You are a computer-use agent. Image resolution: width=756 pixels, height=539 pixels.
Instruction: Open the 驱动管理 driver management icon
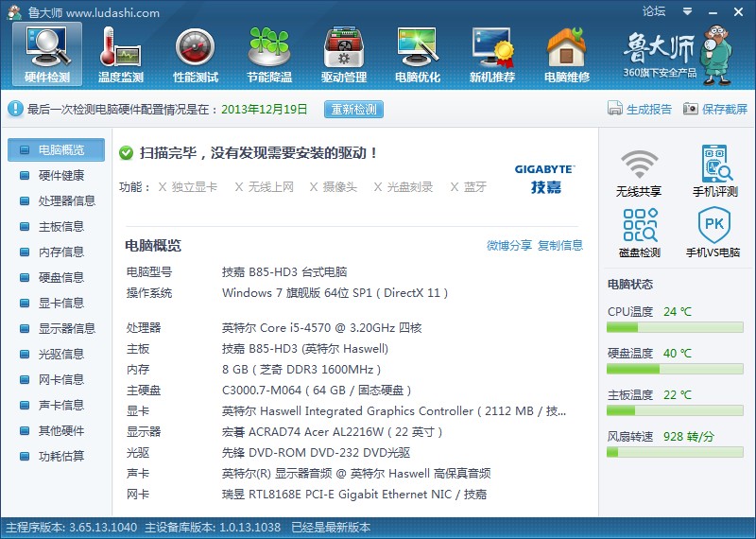(343, 53)
